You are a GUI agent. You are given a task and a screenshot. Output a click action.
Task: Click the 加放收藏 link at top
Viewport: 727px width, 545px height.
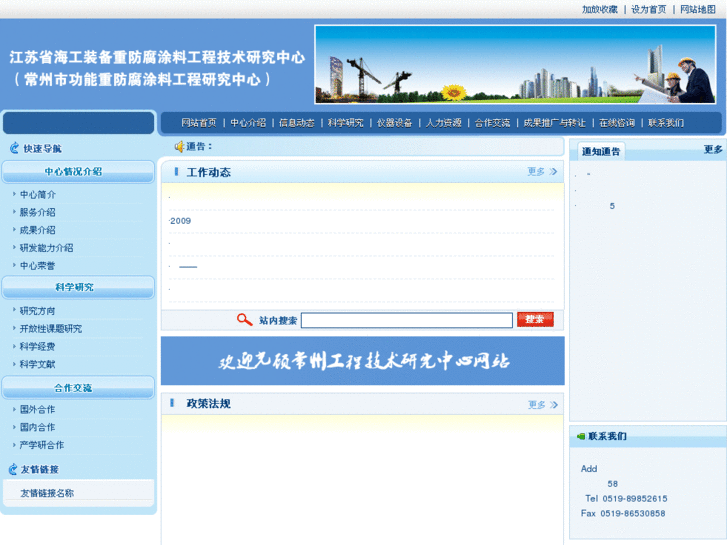pos(600,9)
